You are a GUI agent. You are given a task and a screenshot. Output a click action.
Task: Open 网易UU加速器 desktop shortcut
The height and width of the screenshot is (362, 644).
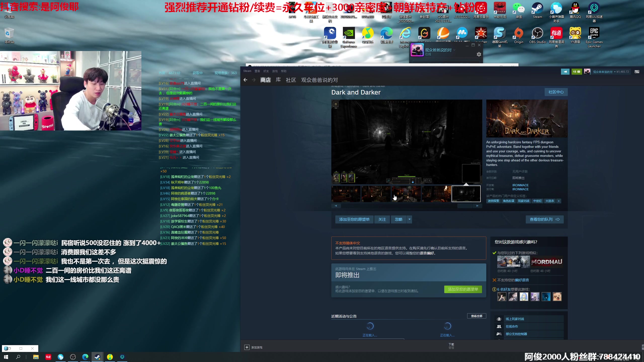(x=594, y=12)
